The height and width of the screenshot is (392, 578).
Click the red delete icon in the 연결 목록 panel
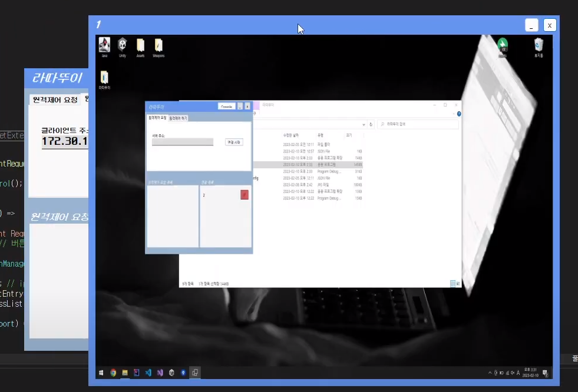point(245,194)
